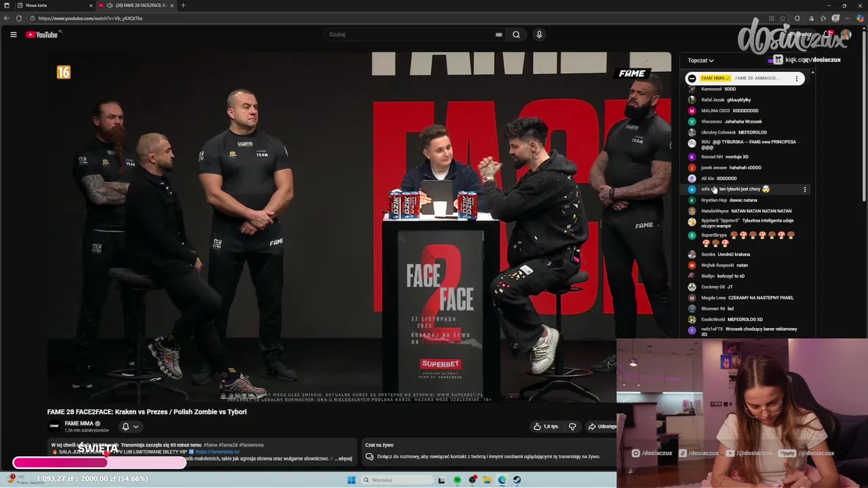Open the Windows Start button
Screen dimensions: 868x488
(351, 480)
